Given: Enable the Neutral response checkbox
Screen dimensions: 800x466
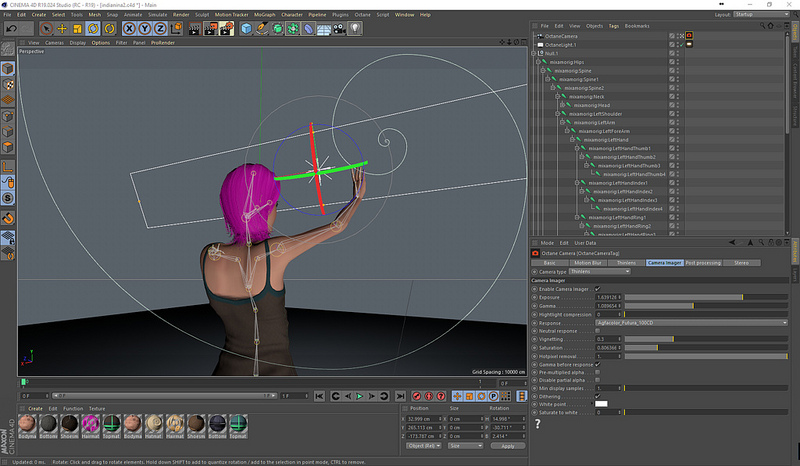Looking at the screenshot, I should (x=598, y=330).
